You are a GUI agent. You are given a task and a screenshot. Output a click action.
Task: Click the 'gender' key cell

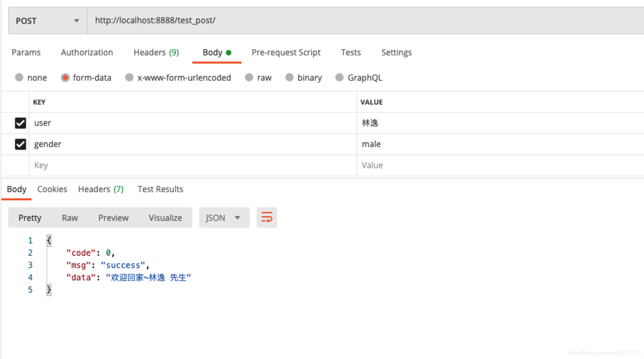193,144
